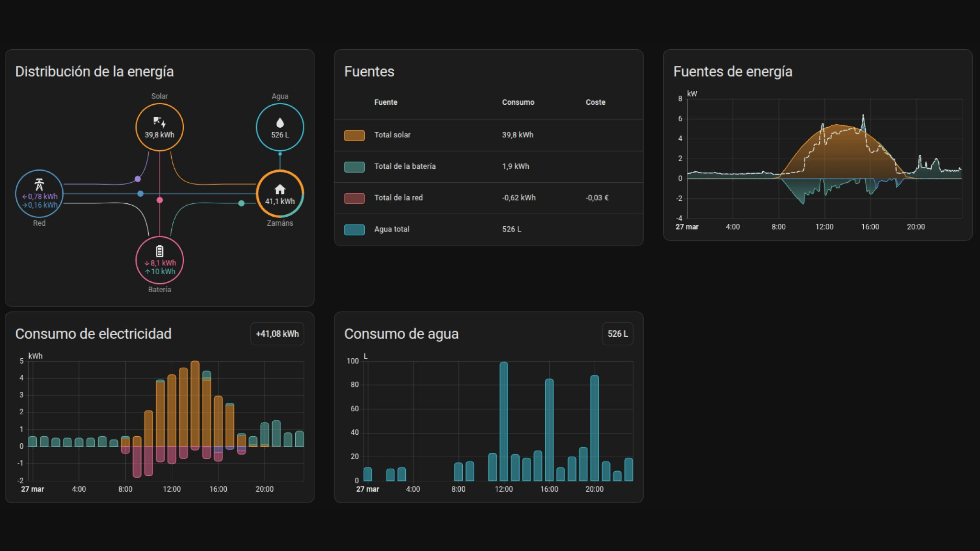This screenshot has width=980, height=551.
Task: Click the home icon in Zamáns circle
Action: [280, 189]
